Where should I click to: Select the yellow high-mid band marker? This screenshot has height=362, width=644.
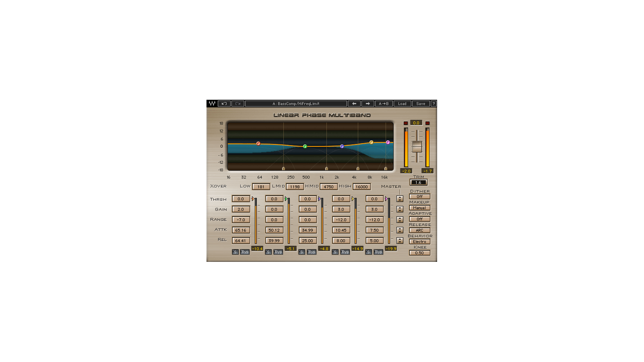click(372, 142)
